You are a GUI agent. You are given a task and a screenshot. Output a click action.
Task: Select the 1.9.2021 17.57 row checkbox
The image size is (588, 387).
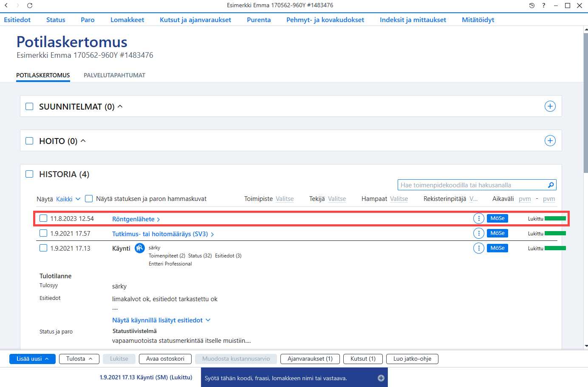pyautogui.click(x=43, y=233)
